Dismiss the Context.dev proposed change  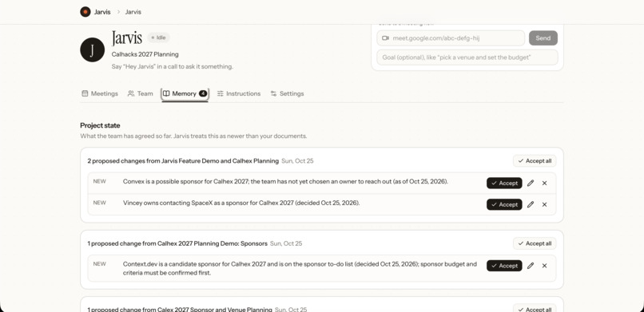pyautogui.click(x=545, y=266)
